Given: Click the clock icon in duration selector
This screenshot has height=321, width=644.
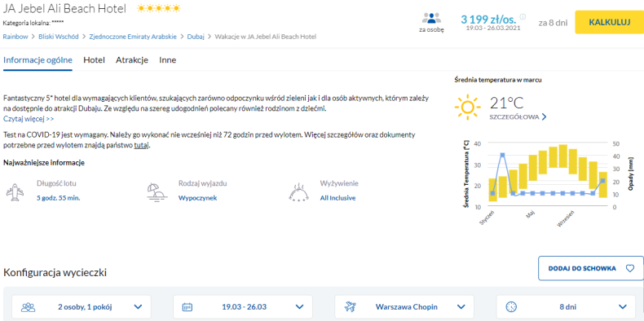Looking at the screenshot, I should coord(511,306).
